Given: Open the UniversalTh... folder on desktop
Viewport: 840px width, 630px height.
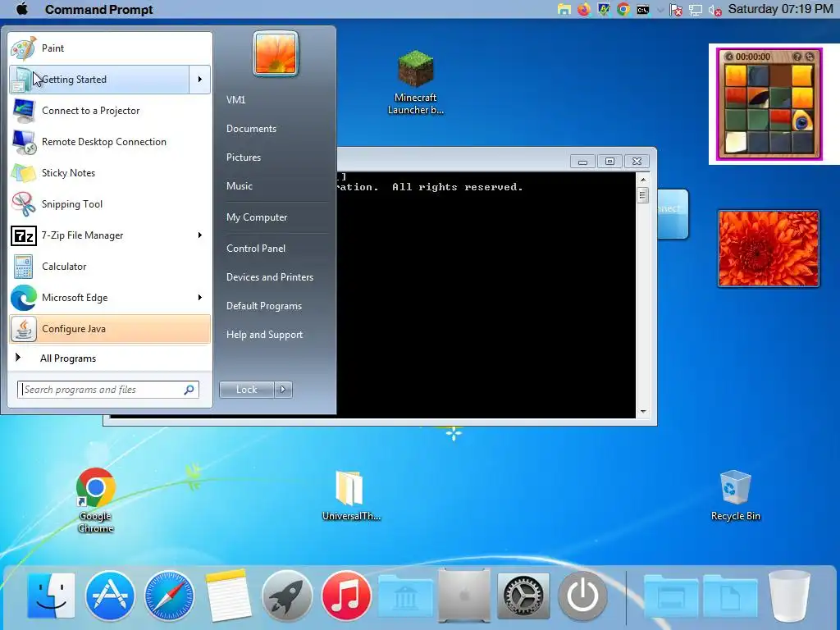Looking at the screenshot, I should 351,495.
